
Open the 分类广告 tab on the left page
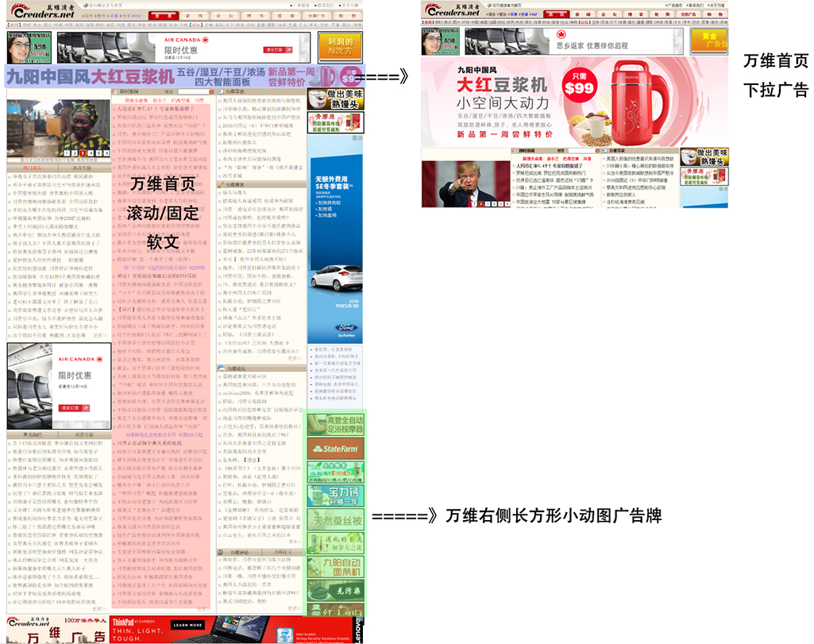315,16
